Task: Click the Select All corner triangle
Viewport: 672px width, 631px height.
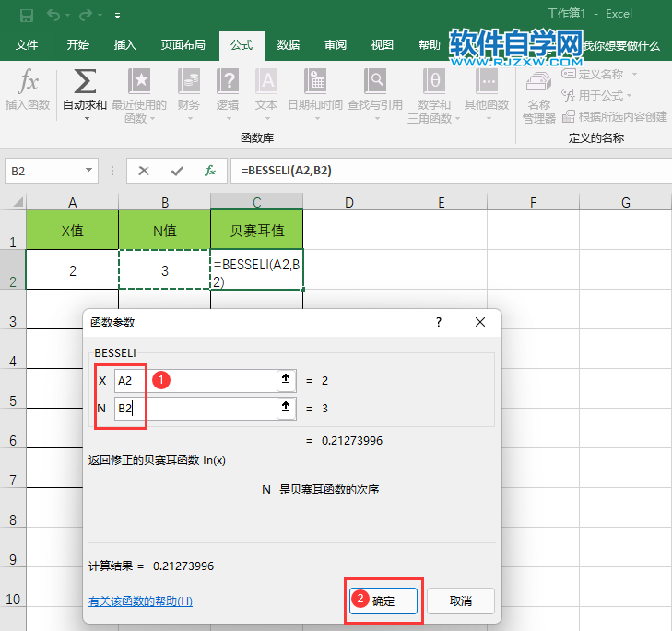Action: (18, 202)
